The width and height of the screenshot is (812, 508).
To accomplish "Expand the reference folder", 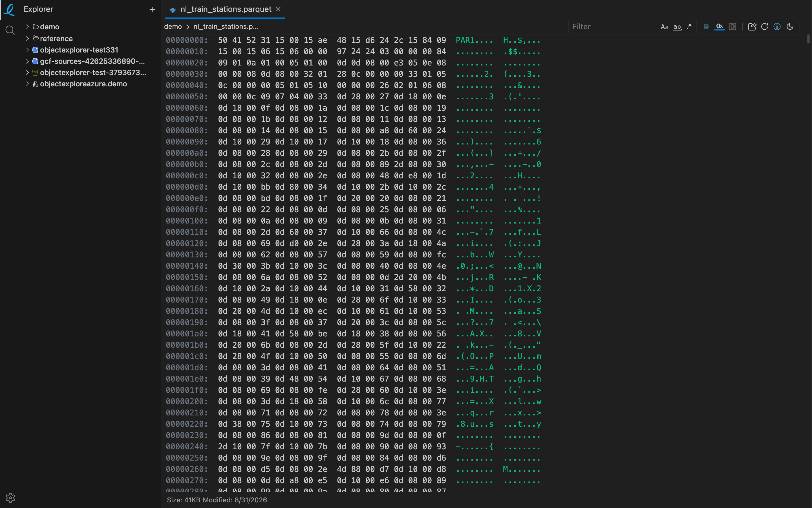I will [x=28, y=38].
